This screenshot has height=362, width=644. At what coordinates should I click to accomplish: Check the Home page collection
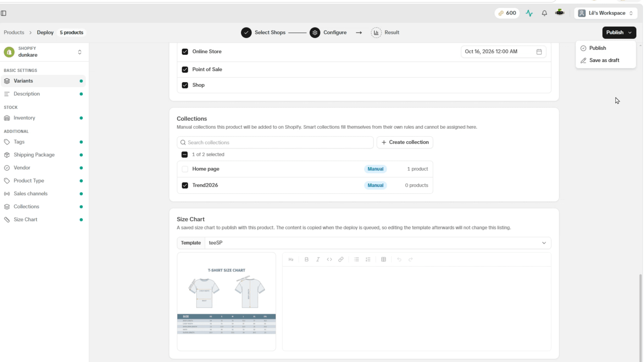[x=185, y=169]
